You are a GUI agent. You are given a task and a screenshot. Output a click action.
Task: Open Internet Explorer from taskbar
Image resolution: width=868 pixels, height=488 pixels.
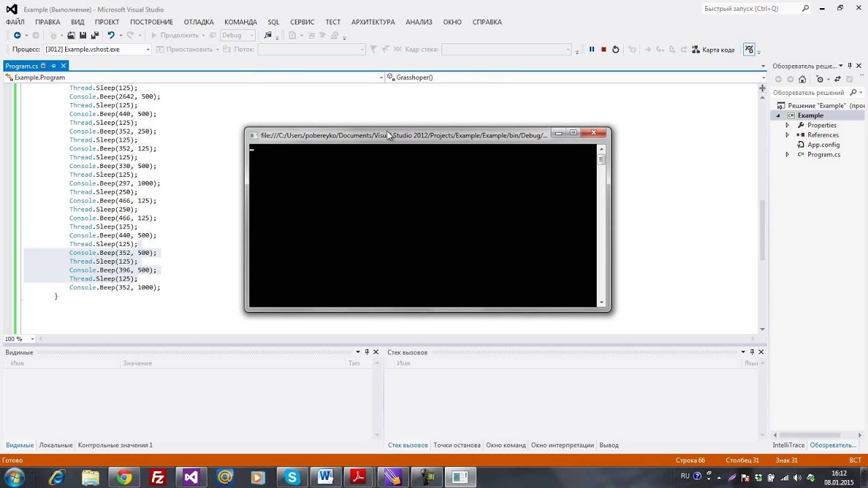[56, 477]
